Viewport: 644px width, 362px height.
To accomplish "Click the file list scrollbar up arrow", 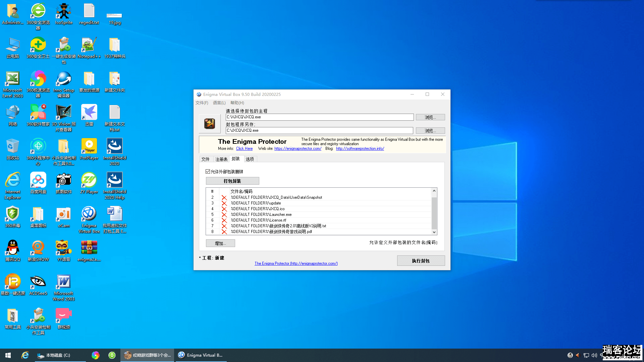I will 434,191.
